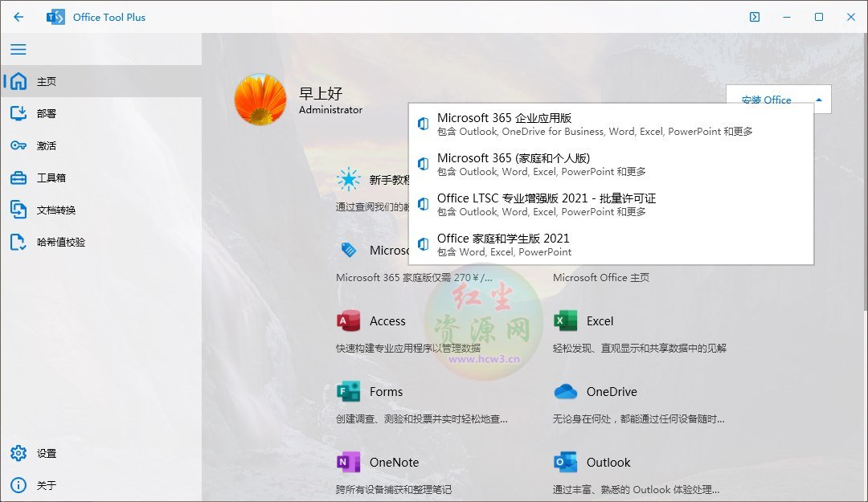Toggle the hamburger navigation menu

(18, 49)
